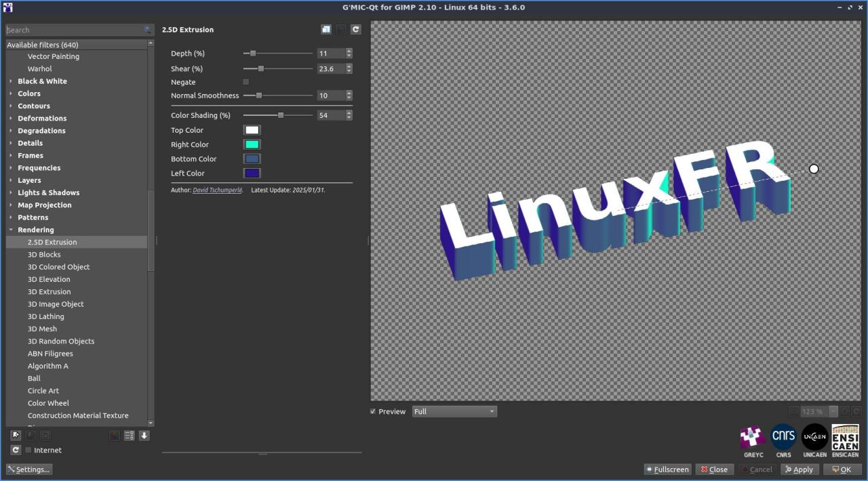The width and height of the screenshot is (868, 481).
Task: Collapse the Rendering category
Action: click(11, 230)
